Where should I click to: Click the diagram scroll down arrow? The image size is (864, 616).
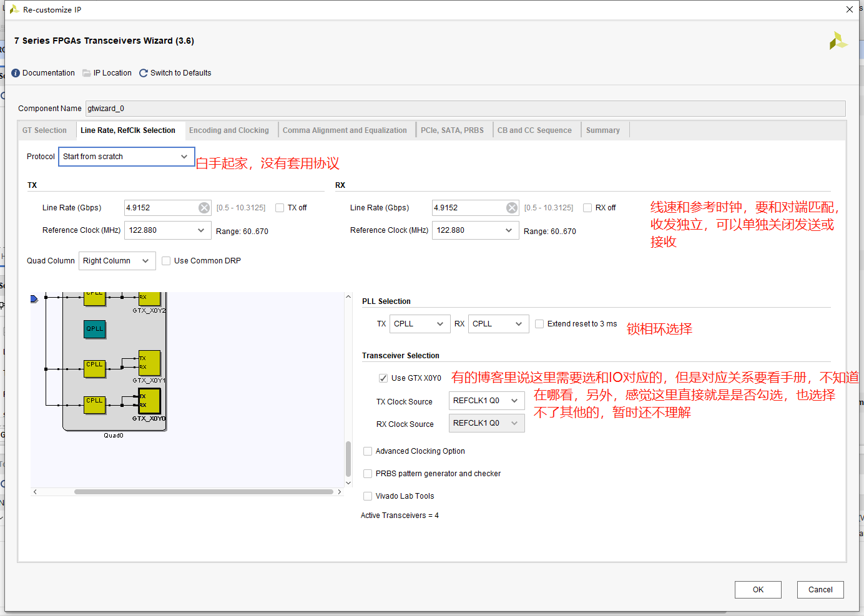tap(348, 483)
